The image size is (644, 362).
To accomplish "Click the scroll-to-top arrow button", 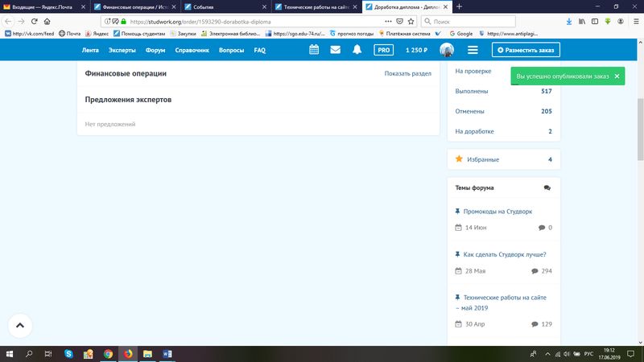I will pos(20,326).
